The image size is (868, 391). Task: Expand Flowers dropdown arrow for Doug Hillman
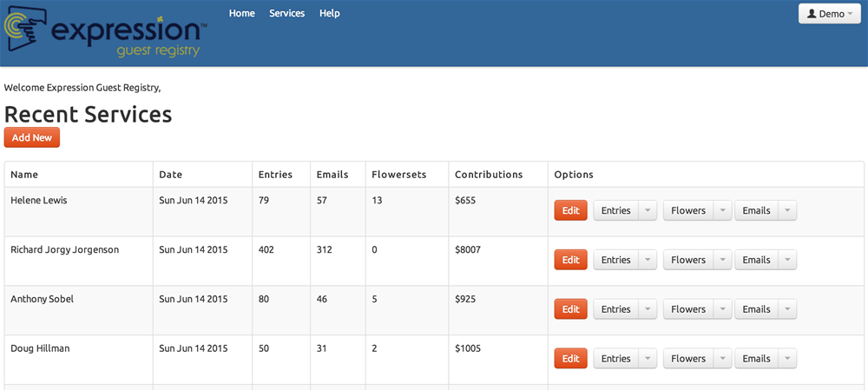(x=723, y=358)
